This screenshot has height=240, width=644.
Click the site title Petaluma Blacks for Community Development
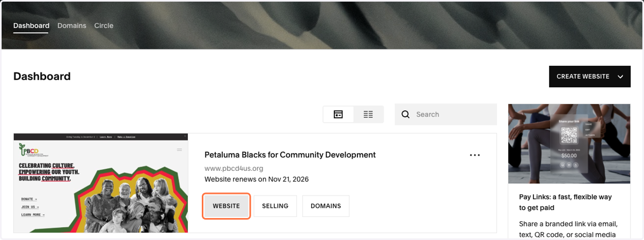(x=290, y=155)
